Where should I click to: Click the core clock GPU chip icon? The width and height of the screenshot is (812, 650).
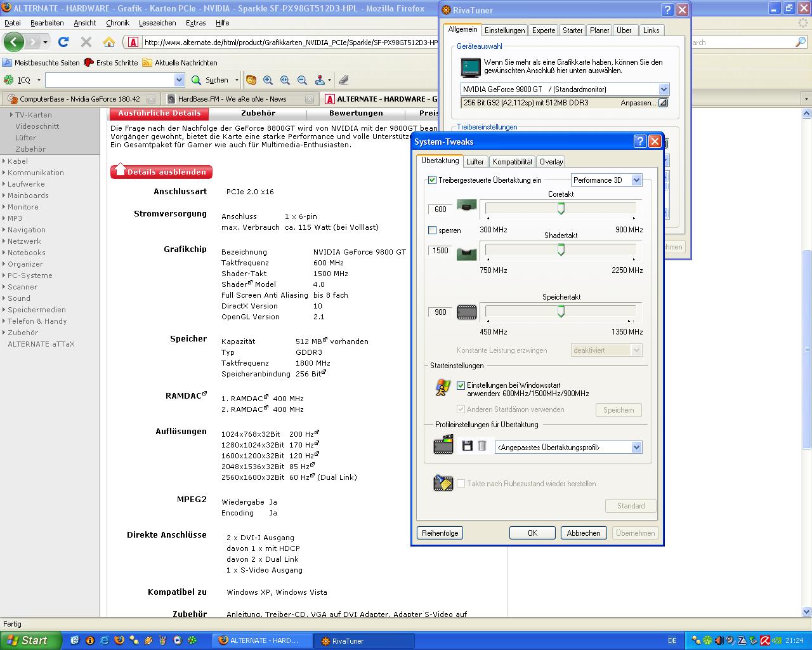467,206
